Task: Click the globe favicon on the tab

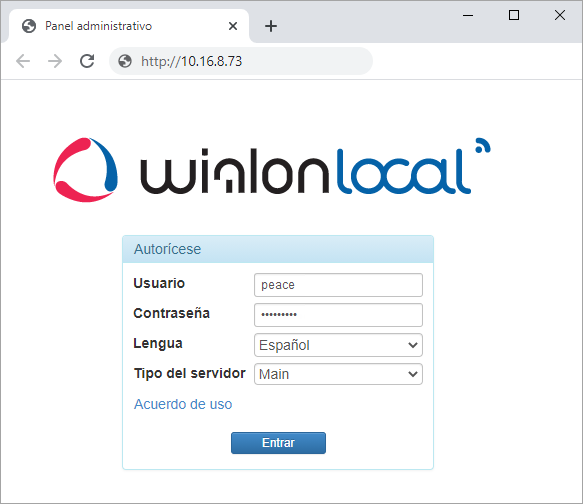Action: (x=29, y=26)
